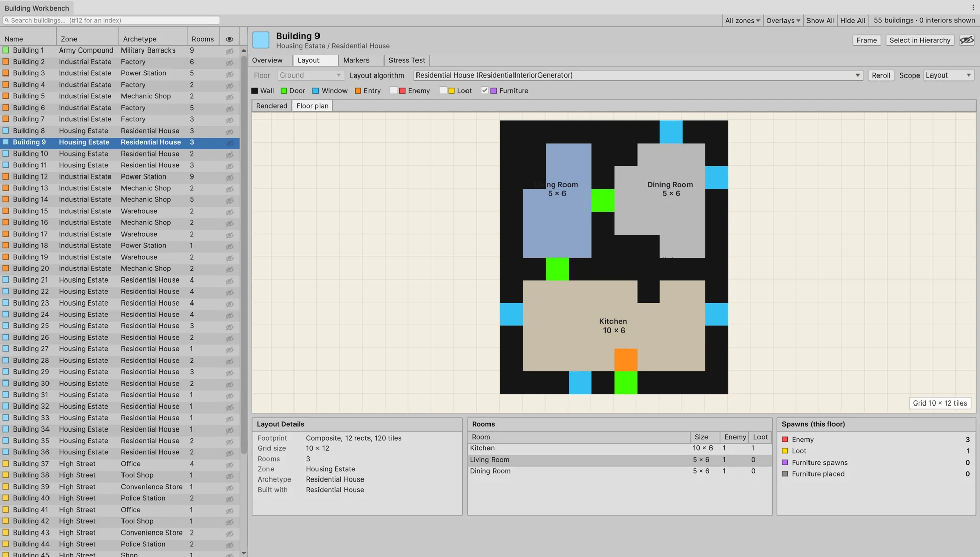Click the Frame button
The height and width of the screenshot is (557, 980).
(x=866, y=40)
